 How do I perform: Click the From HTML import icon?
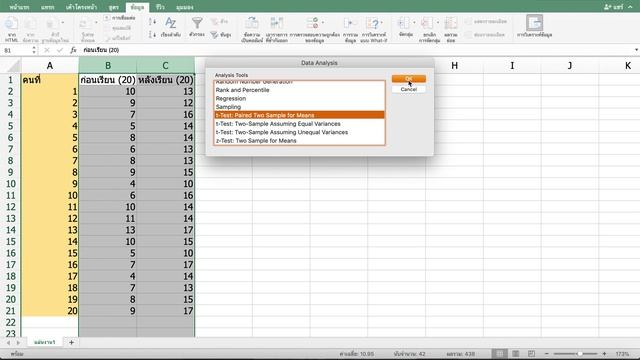click(x=11, y=24)
